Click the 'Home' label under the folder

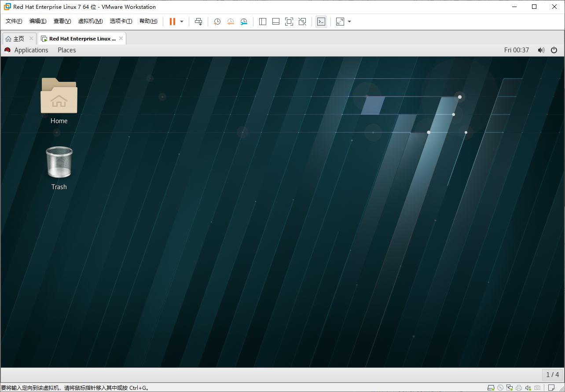[x=59, y=121]
